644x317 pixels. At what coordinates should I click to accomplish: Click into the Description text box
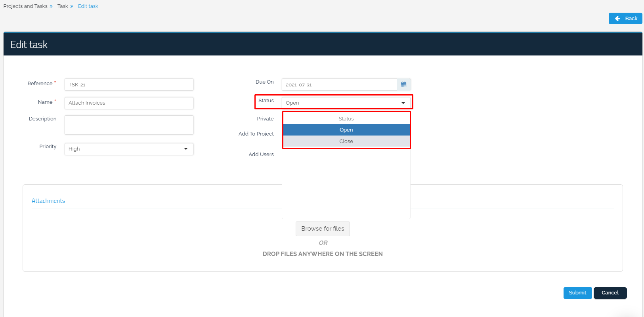coord(129,125)
